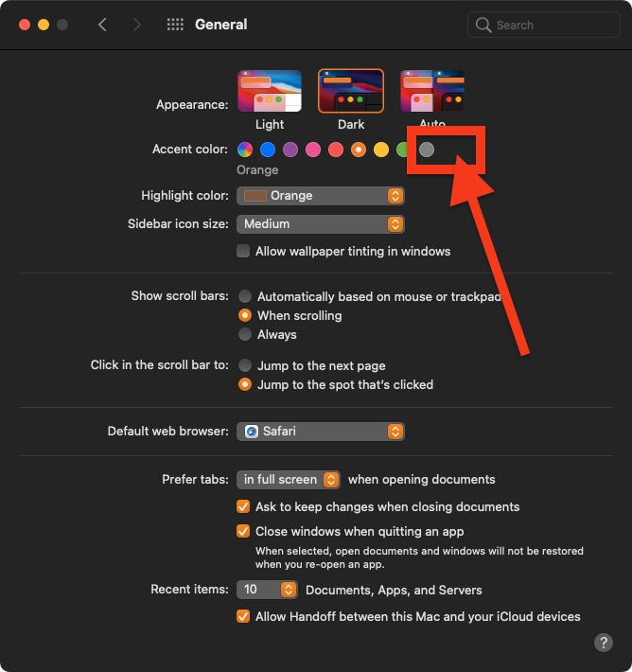Enable Allow wallpaper tinting in windows
Viewport: 632px width, 672px height.
click(243, 251)
